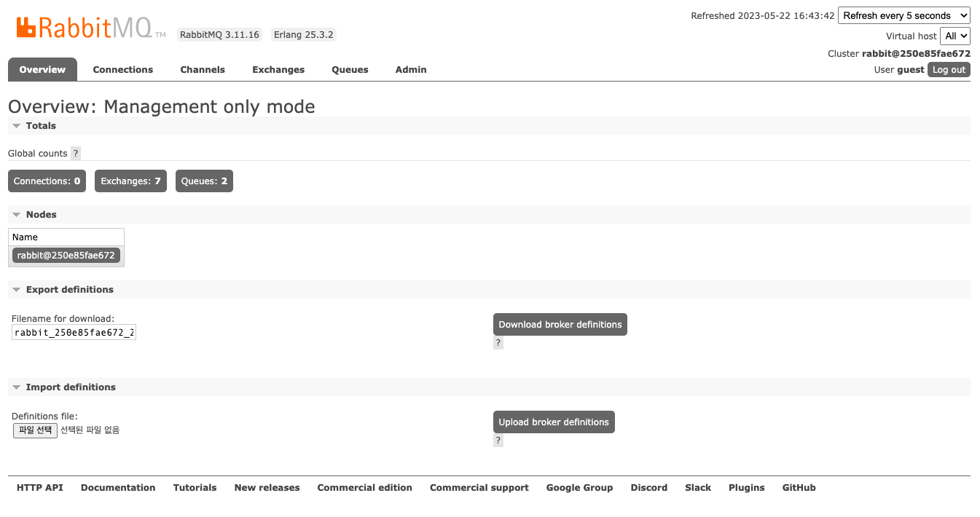Viewport: 980px width, 517px height.
Task: Open the New releases footer link
Action: 267,488
